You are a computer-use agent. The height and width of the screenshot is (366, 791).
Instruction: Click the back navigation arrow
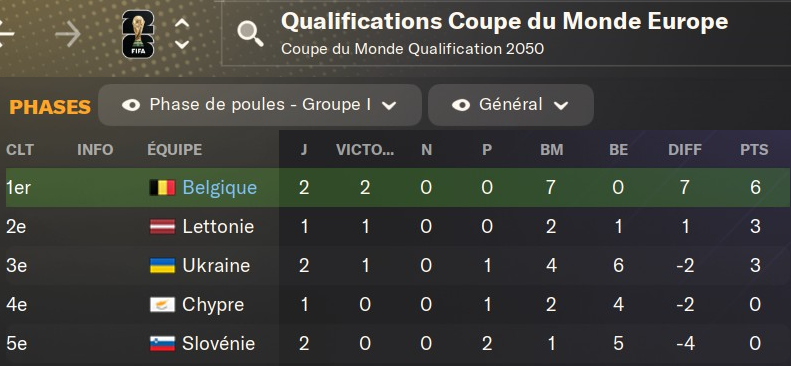pyautogui.click(x=6, y=34)
